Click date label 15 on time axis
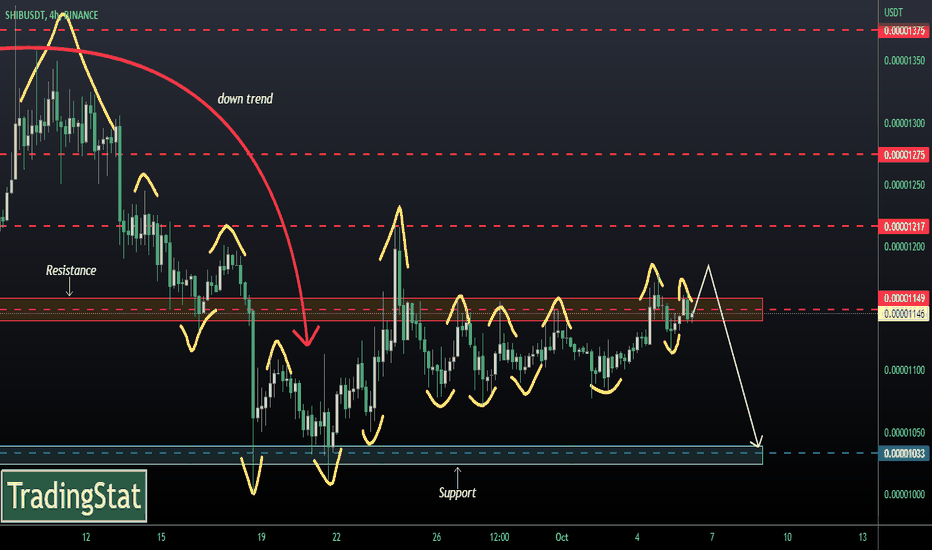 click(161, 538)
